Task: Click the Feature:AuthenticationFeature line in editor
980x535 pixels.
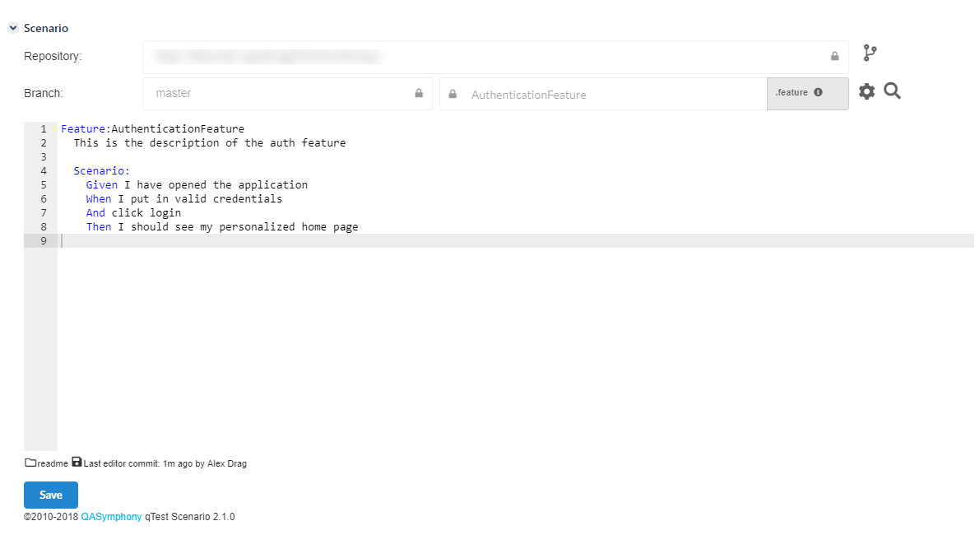Action: [x=153, y=128]
